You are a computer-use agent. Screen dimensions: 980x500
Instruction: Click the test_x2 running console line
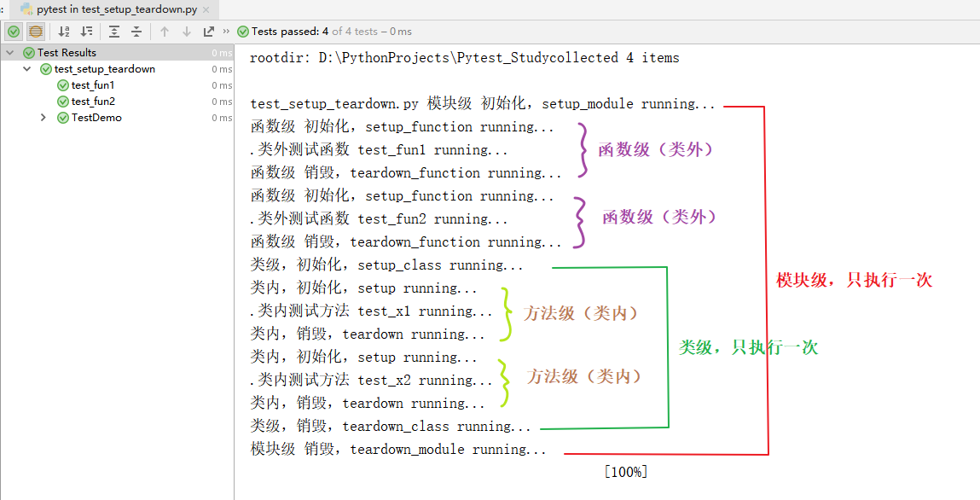(x=371, y=380)
